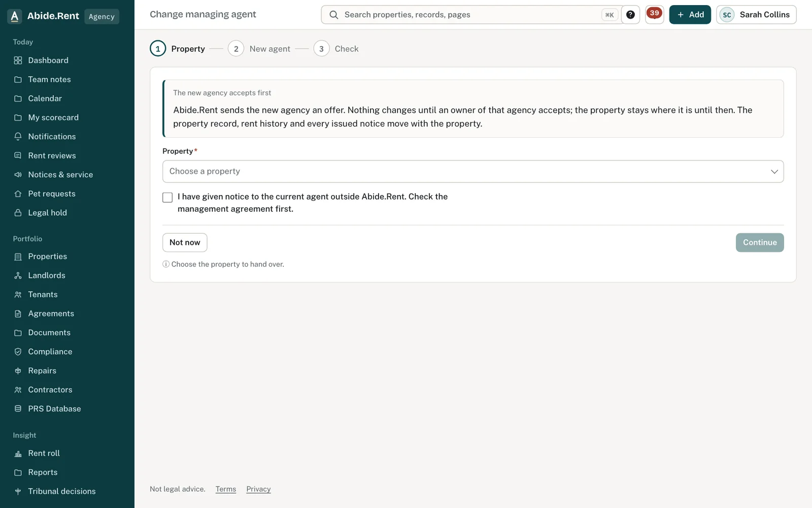Click the SC avatar

click(727, 15)
